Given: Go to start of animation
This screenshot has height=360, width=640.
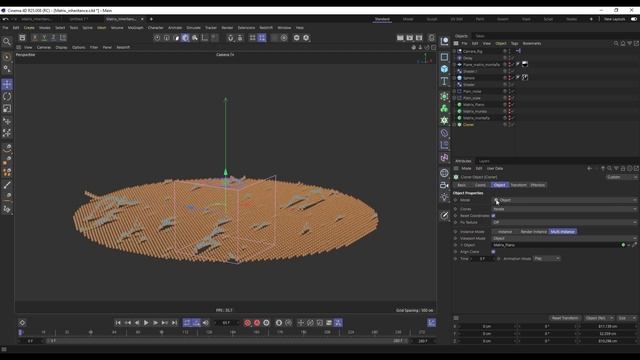Looking at the screenshot, I should click(118, 323).
